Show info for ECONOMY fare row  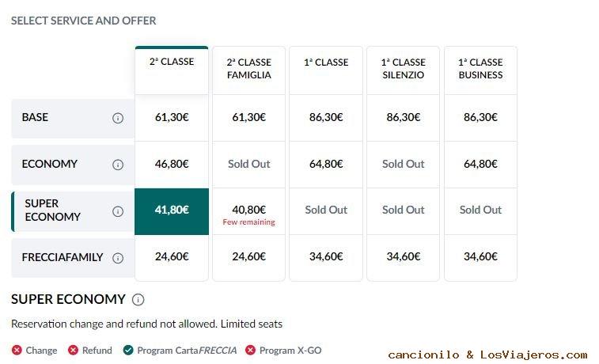coord(118,165)
